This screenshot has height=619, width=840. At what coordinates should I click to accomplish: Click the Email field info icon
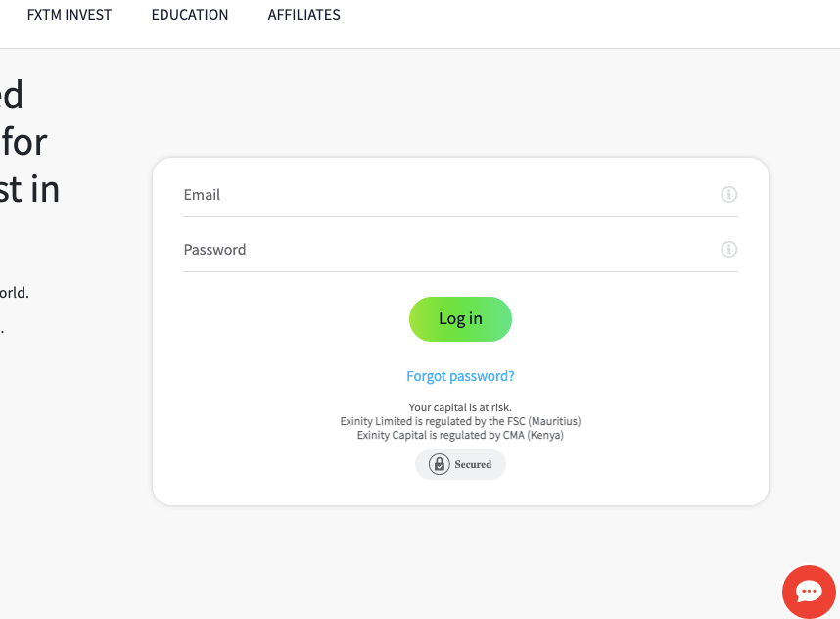pyautogui.click(x=728, y=194)
